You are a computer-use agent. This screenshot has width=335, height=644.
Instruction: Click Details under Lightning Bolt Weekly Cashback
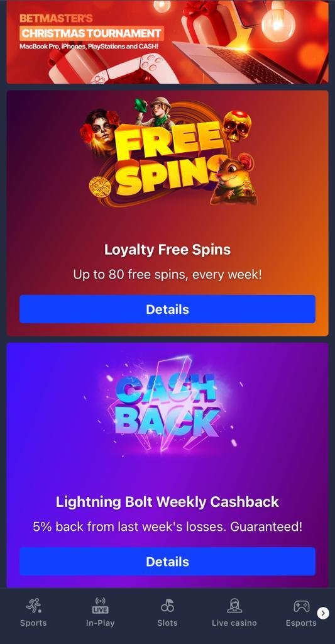(167, 562)
